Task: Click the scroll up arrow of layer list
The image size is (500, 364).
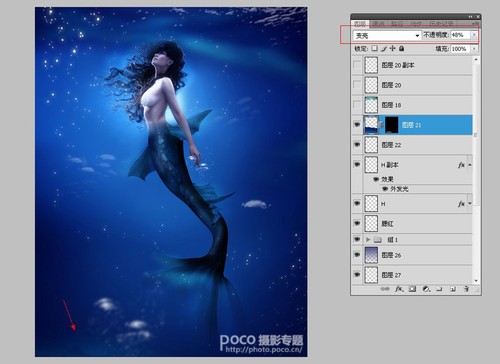Action: [x=476, y=60]
